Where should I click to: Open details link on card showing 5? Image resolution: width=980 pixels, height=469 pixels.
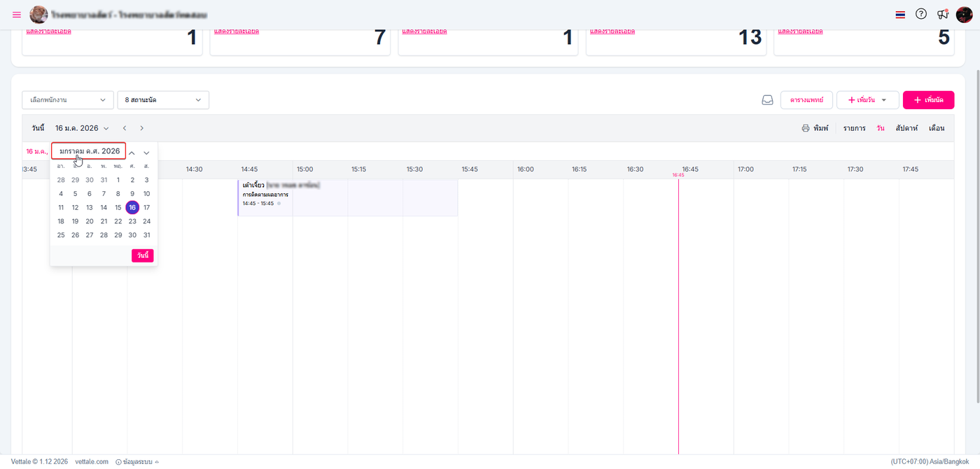click(x=800, y=31)
